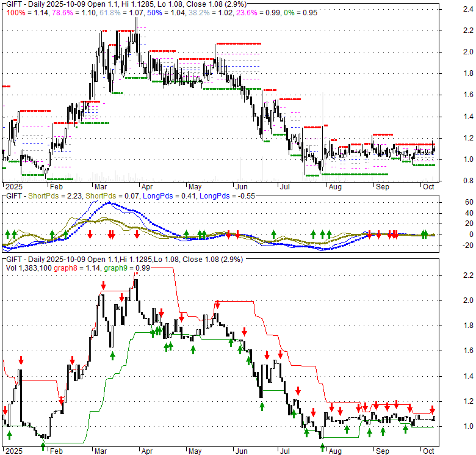This screenshot has width=476, height=455.
Task: Click the top chart title starting 'GIFT - Daily 2025-10-09'
Action: click(126, 4)
